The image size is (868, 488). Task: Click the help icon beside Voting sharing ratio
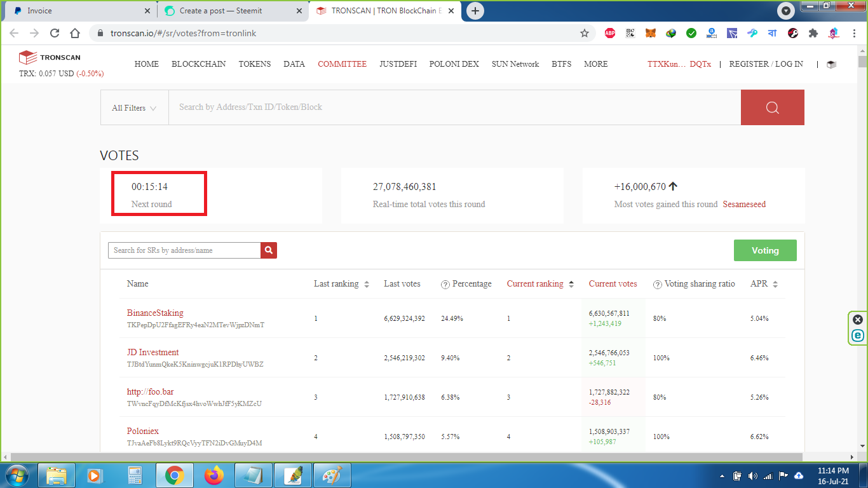coord(658,285)
